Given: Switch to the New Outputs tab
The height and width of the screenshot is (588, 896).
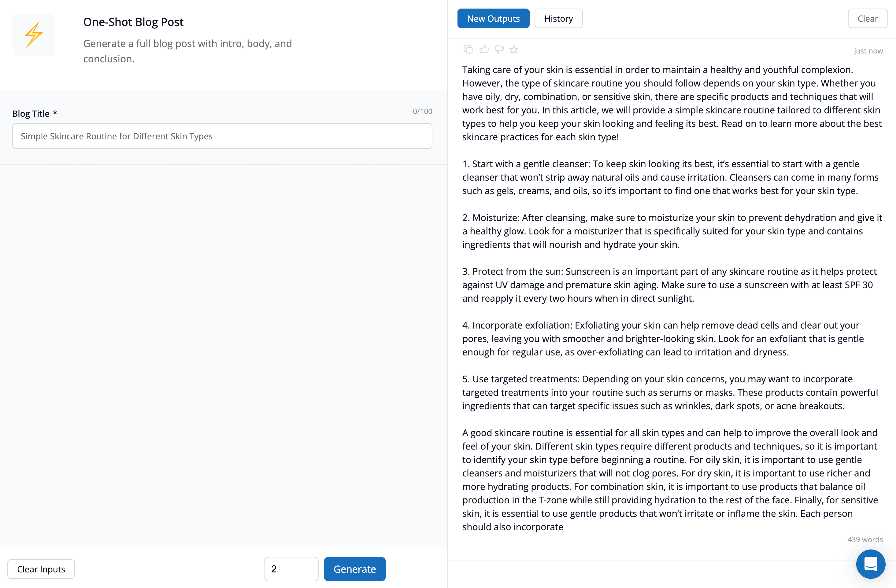Looking at the screenshot, I should coord(493,18).
